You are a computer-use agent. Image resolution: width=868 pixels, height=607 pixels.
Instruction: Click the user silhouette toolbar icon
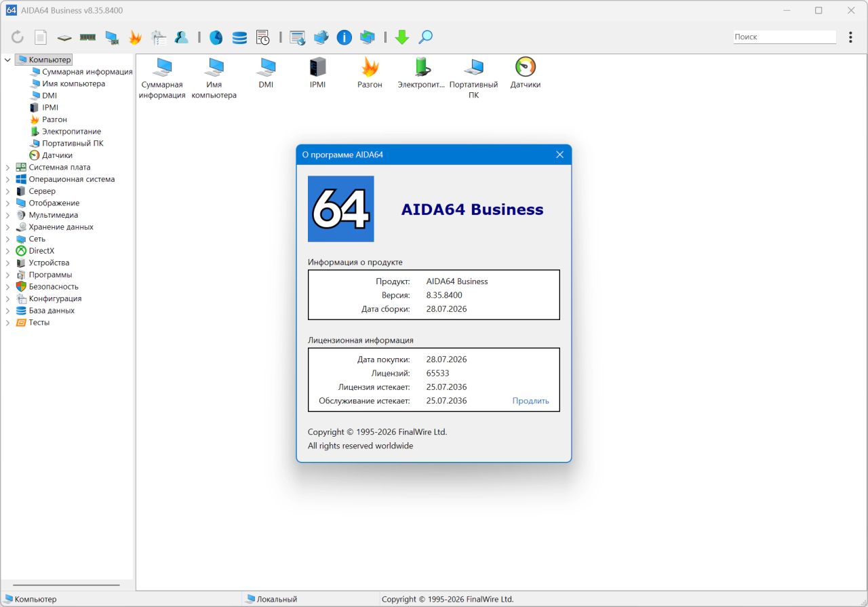tap(181, 37)
